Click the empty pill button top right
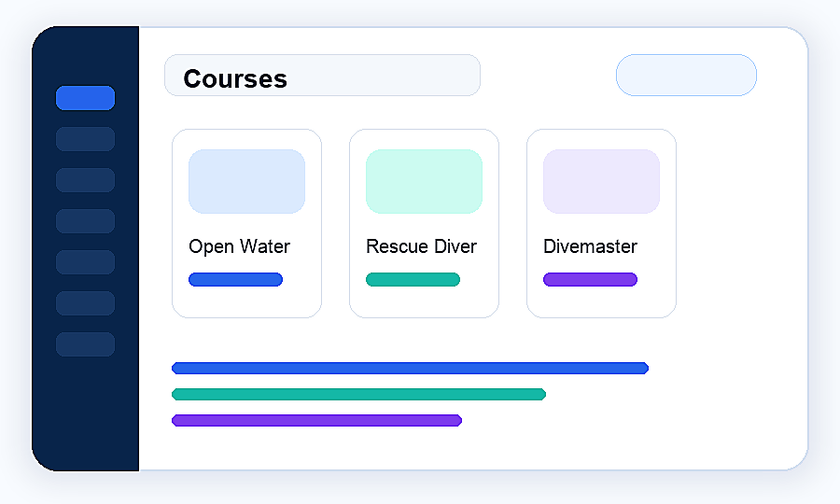The width and height of the screenshot is (840, 504). click(686, 75)
